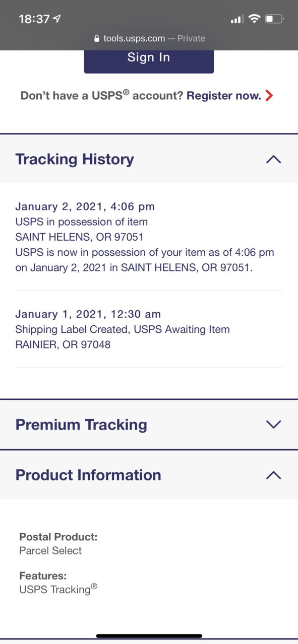Viewport: 298px width, 644px height.
Task: Collapse Product Information using its chevron
Action: [273, 475]
